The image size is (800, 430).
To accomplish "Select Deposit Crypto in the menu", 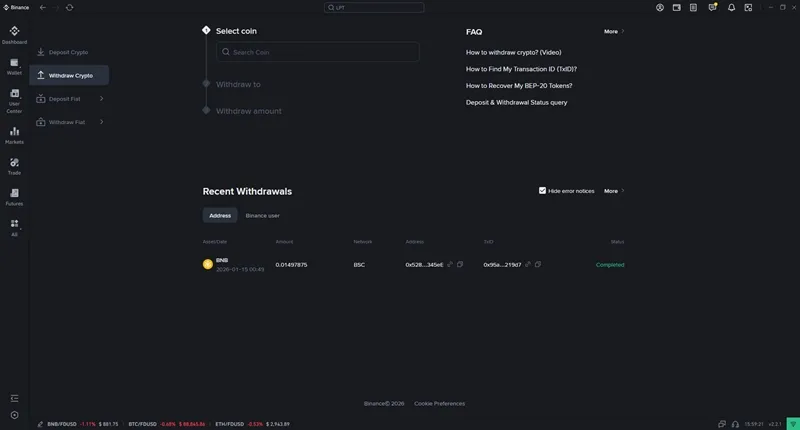I will click(x=68, y=52).
